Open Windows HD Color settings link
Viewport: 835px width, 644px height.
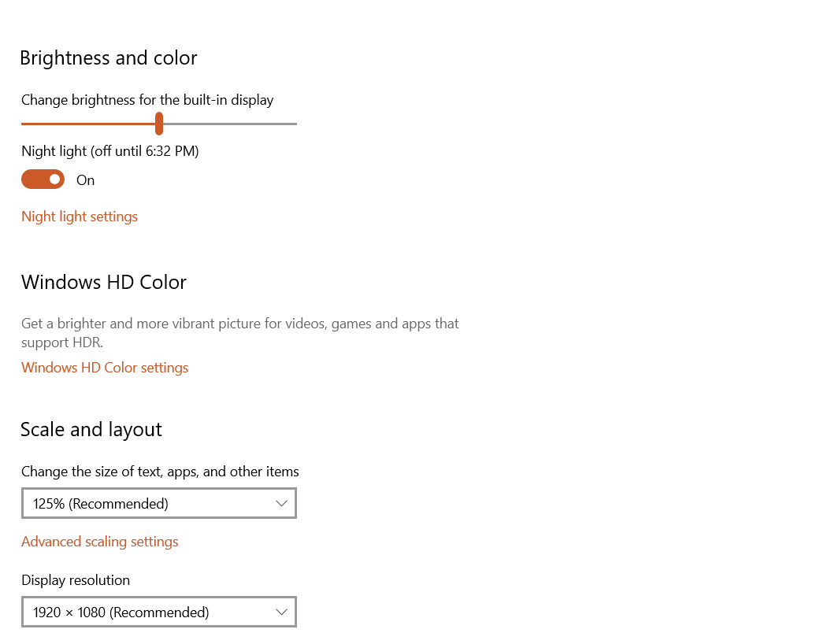(105, 368)
